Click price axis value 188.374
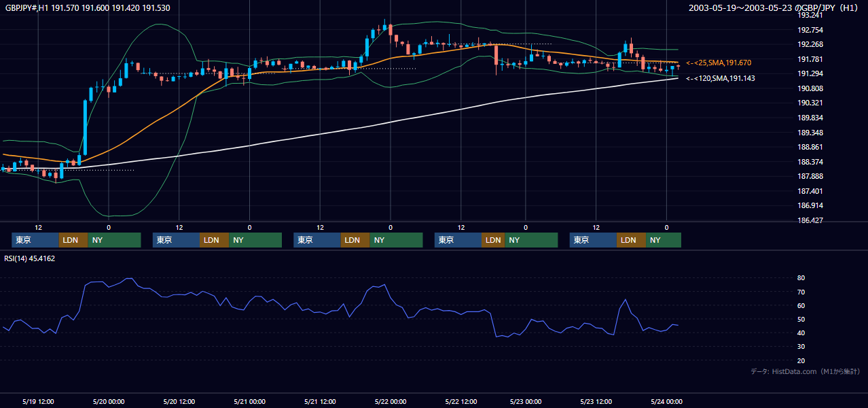868x408 pixels. pos(810,162)
